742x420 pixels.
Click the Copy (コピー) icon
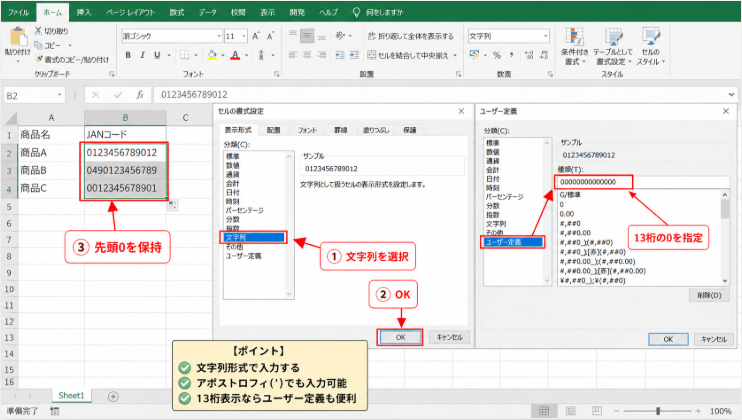(38, 45)
